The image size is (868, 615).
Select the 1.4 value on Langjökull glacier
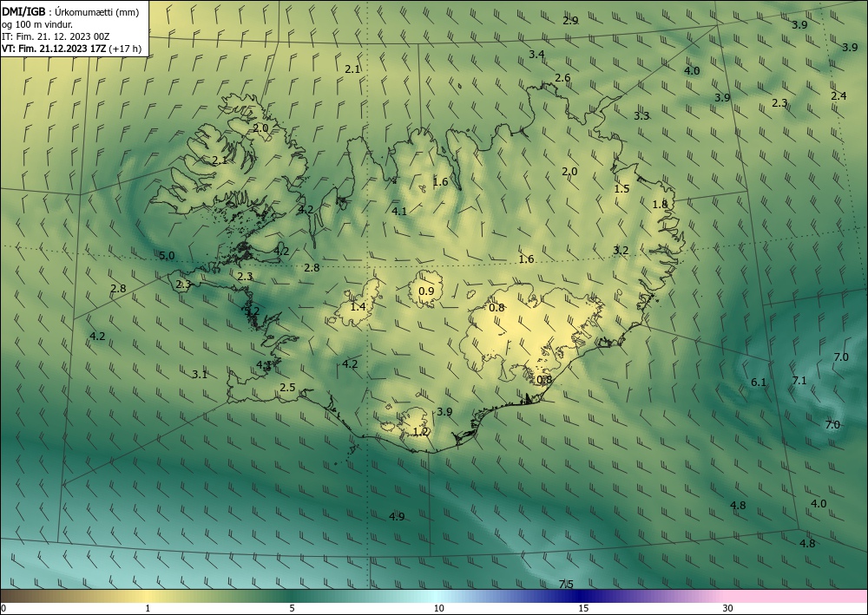pos(358,306)
